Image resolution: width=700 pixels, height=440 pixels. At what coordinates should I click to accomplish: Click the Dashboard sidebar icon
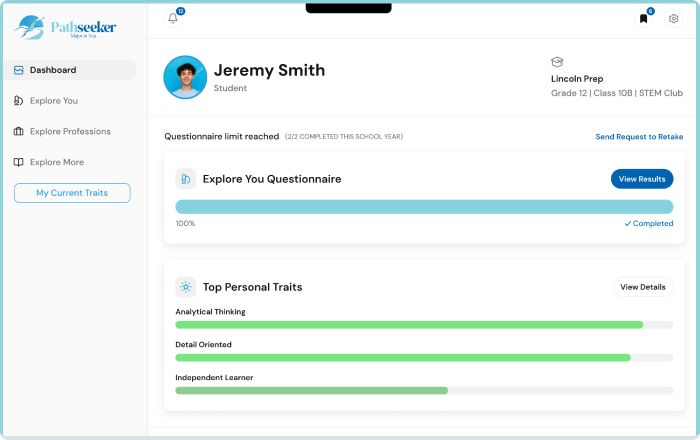point(18,70)
